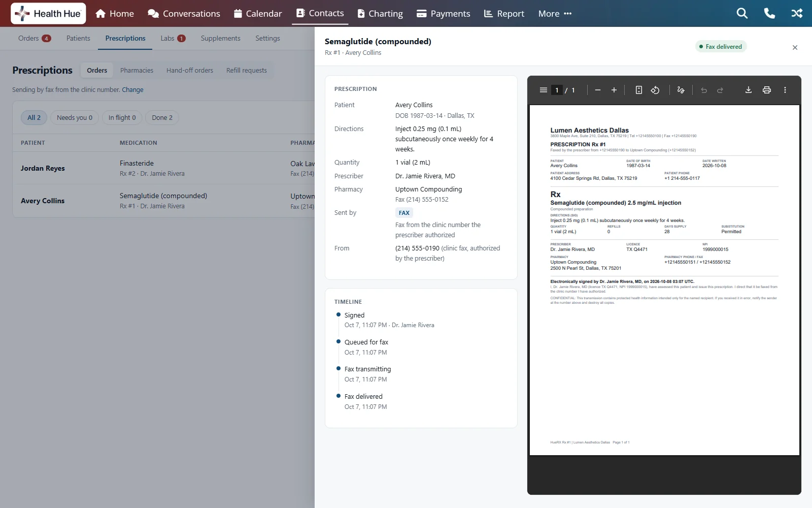812x508 pixels.
Task: Click the shuffle arrows icon in header
Action: coord(797,13)
